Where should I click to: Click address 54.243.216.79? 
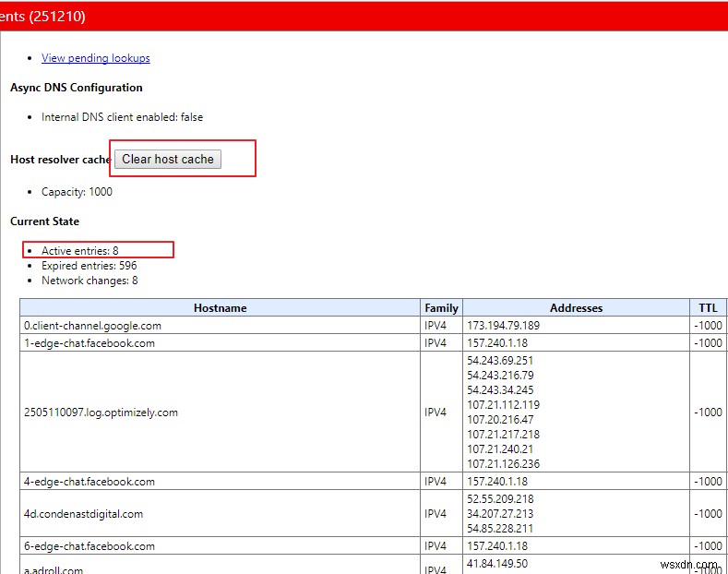(x=500, y=376)
